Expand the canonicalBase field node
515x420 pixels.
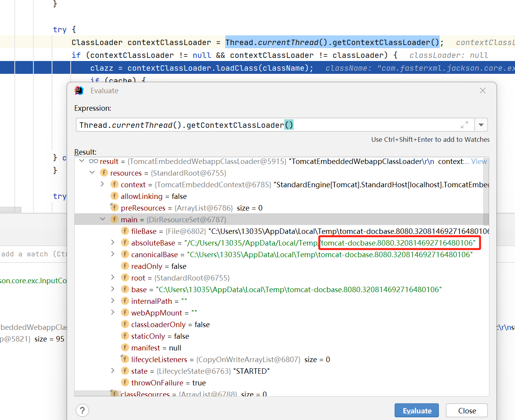pos(113,254)
